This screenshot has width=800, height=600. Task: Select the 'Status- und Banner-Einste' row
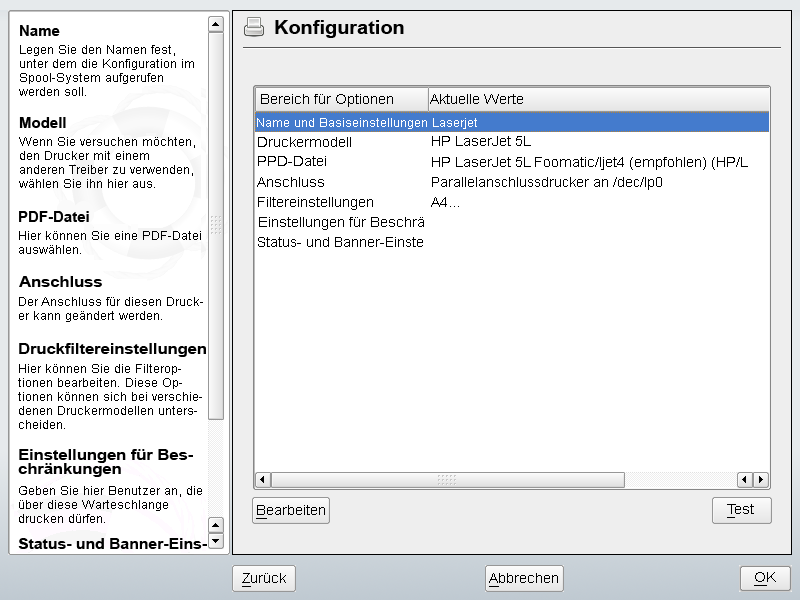pos(340,242)
